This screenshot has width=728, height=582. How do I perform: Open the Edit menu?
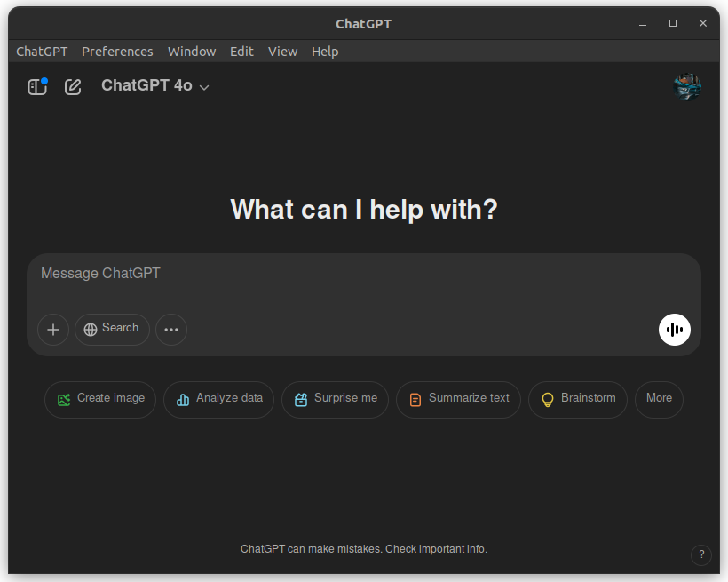coord(241,52)
